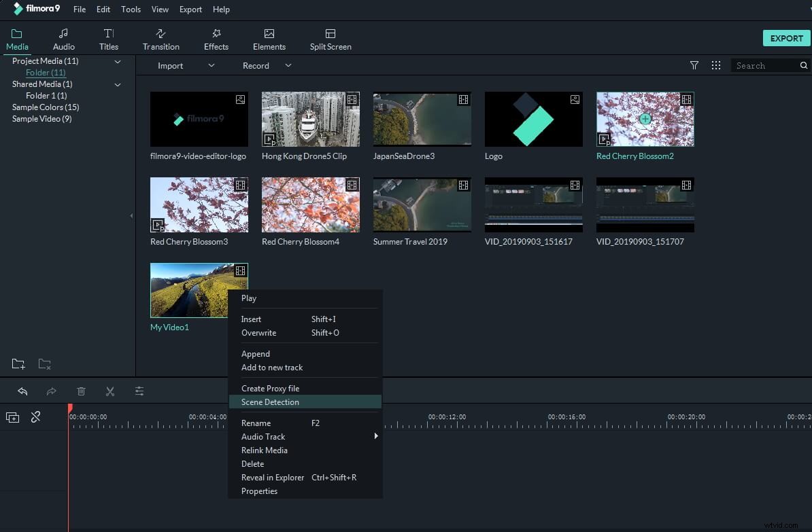Collapse the Project Media section chevron
The image size is (812, 532).
point(117,61)
